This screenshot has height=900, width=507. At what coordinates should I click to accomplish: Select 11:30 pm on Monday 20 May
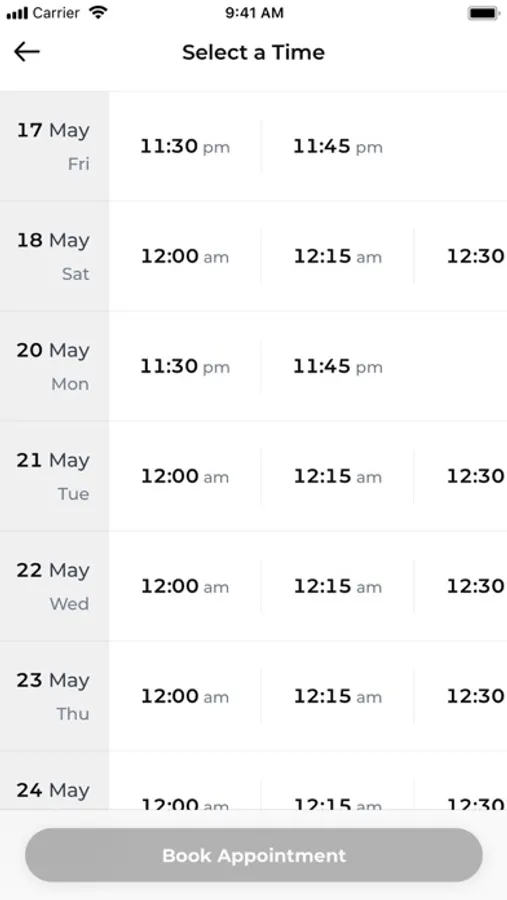(185, 366)
